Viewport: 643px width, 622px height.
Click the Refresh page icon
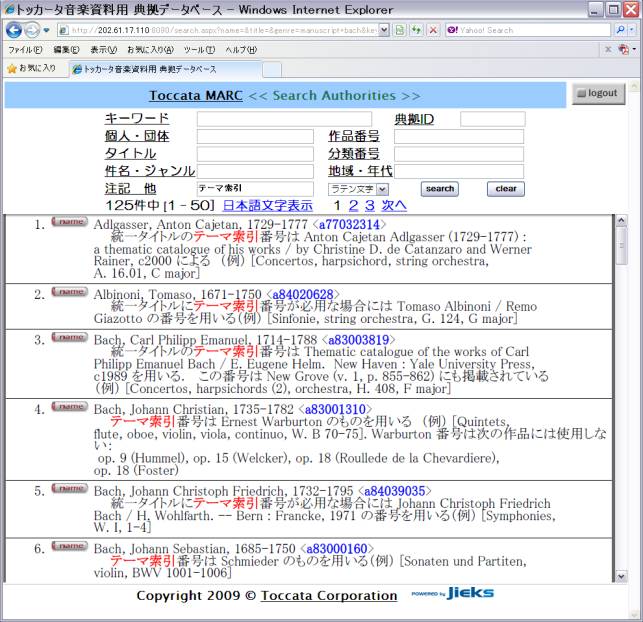pyautogui.click(x=416, y=30)
